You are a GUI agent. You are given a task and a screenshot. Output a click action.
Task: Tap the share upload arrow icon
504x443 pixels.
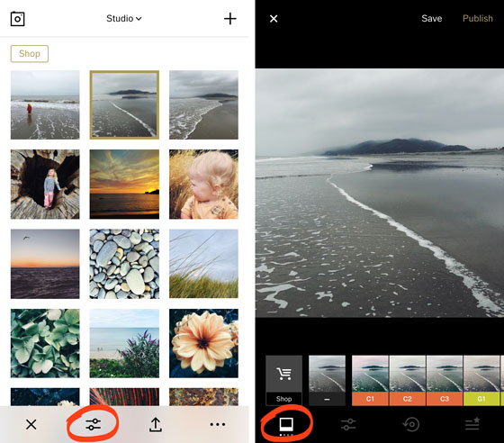click(156, 424)
